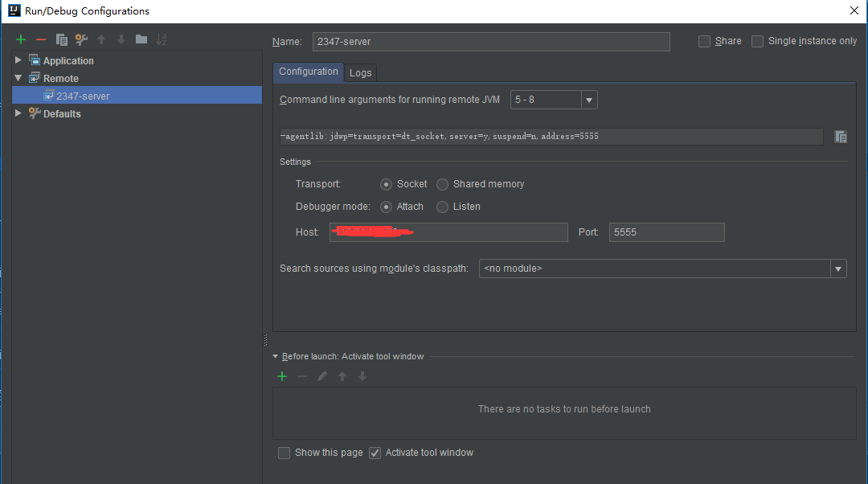Select Attach debugger mode
The height and width of the screenshot is (484, 868).
click(387, 207)
